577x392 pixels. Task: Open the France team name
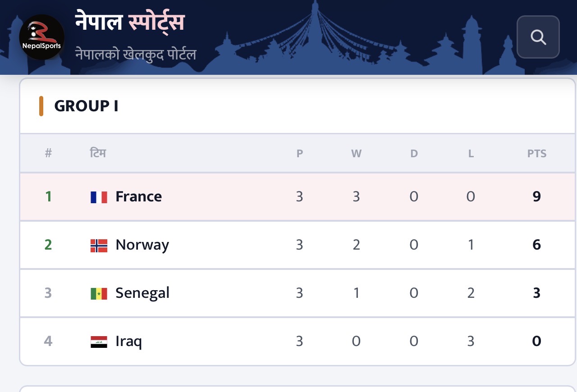(x=139, y=196)
